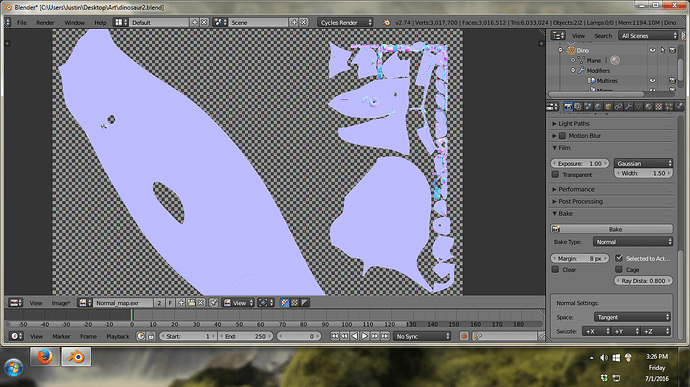Open the Object properties tab (cube icon)
Screen dimensions: 690x387
click(608, 107)
